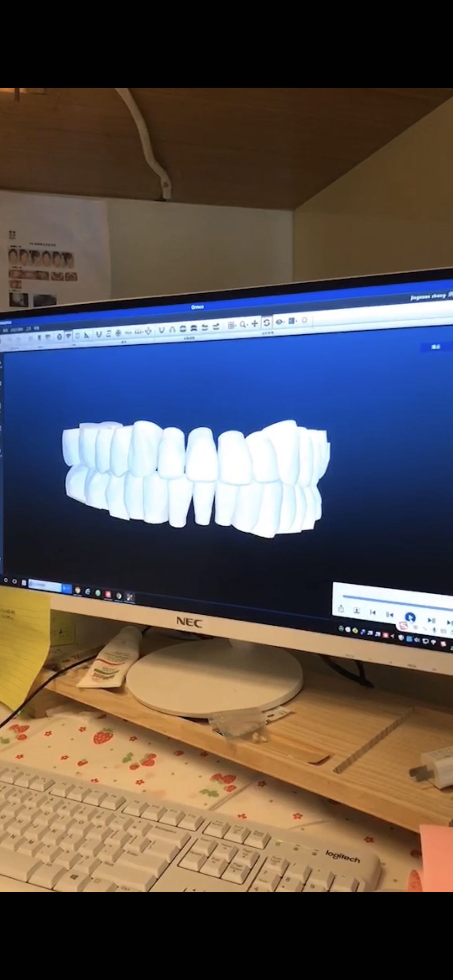Open Internet Explorer from the taskbar
Viewport: 453px width, 980px height.
[x=87, y=591]
